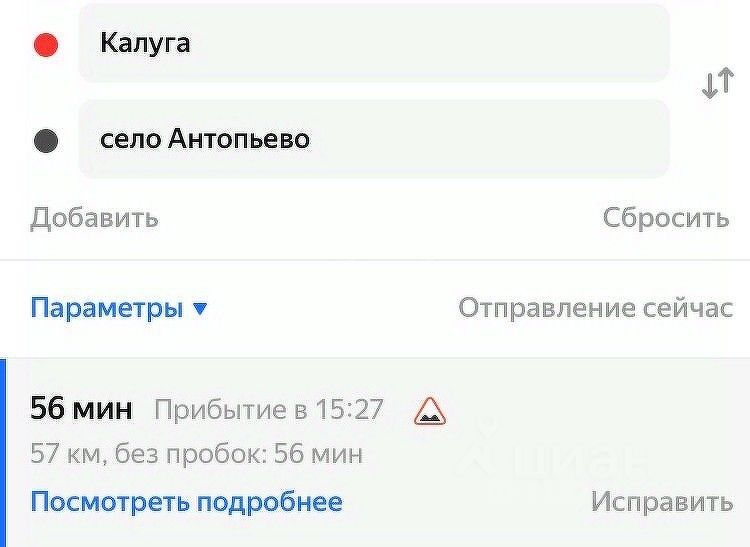Select the 56 мин route option

pos(82,409)
